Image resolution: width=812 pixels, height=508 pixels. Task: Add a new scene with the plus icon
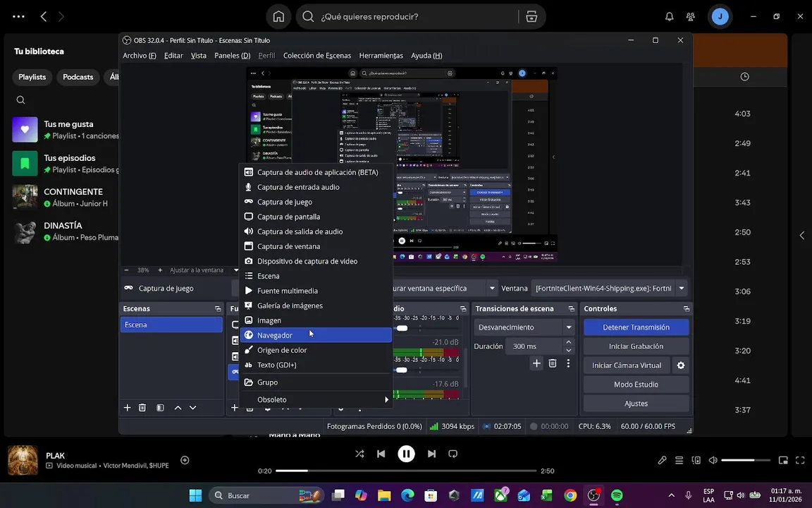(x=127, y=408)
